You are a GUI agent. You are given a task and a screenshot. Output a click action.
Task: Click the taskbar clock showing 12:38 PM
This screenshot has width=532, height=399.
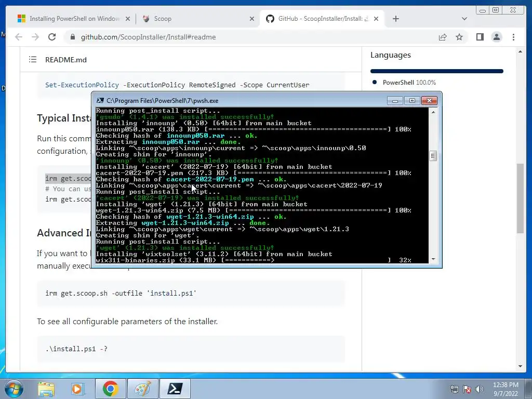(505, 389)
